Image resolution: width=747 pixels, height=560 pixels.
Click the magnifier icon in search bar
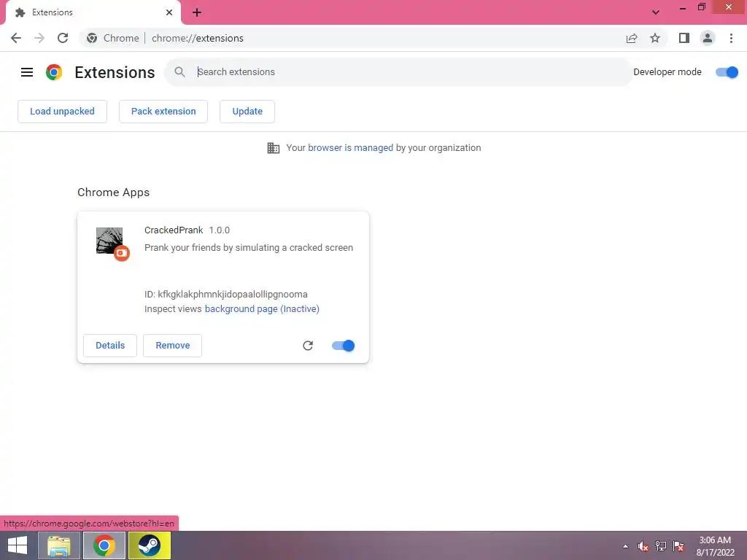pyautogui.click(x=179, y=72)
